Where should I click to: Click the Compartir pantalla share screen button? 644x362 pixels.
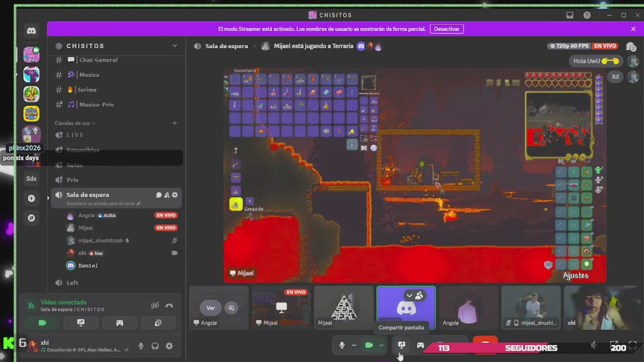[x=401, y=345]
